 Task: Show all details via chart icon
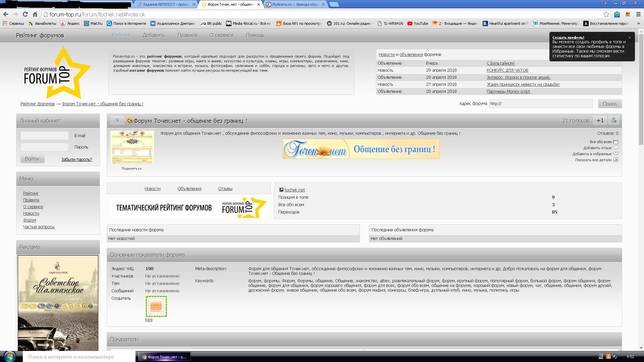coord(615,160)
